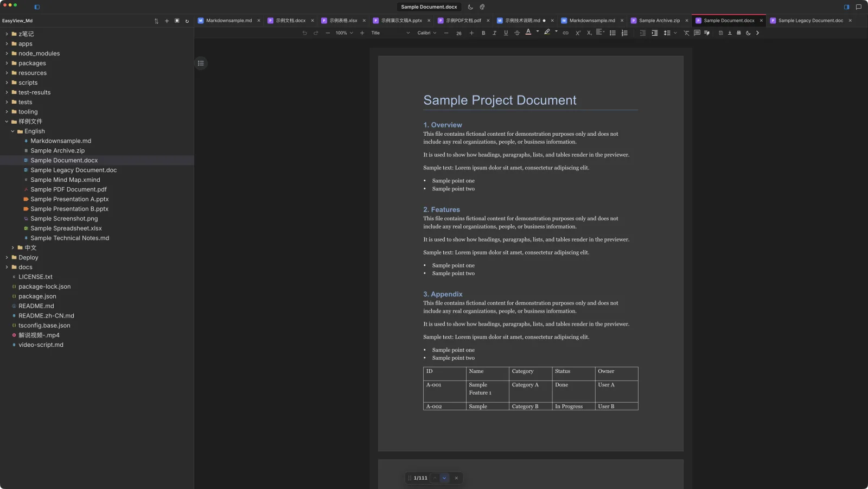The width and height of the screenshot is (868, 489).
Task: Print the document
Action: [738, 33]
